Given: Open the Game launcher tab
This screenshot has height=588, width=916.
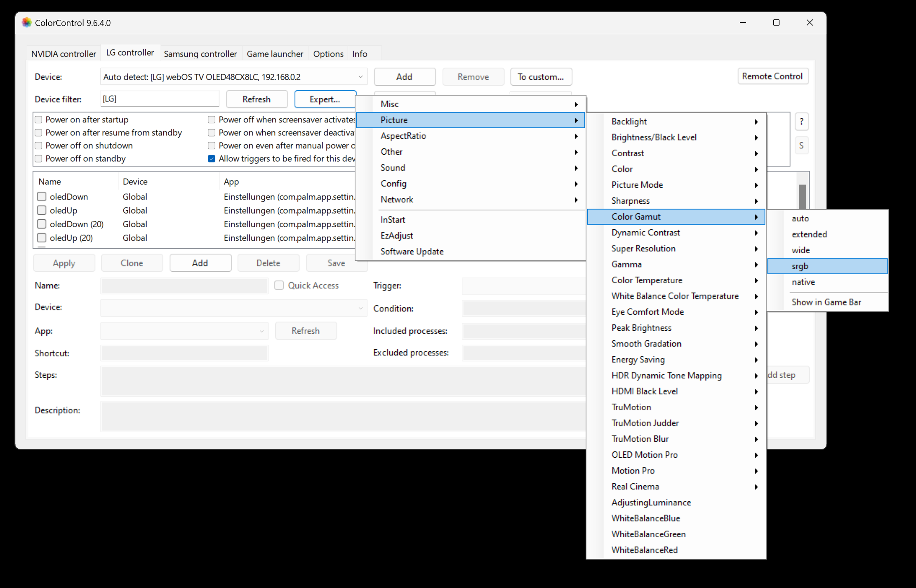Looking at the screenshot, I should [275, 54].
